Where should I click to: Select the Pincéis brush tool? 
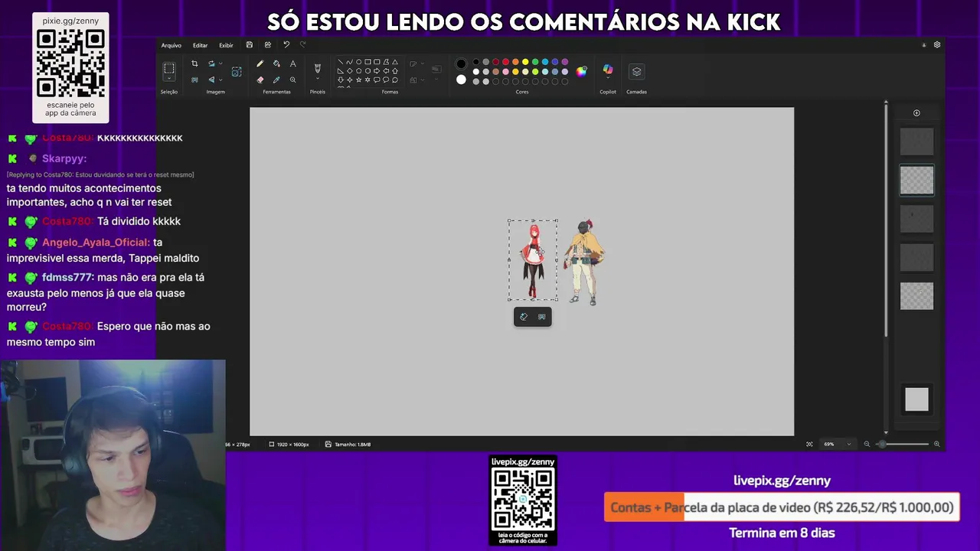(318, 68)
